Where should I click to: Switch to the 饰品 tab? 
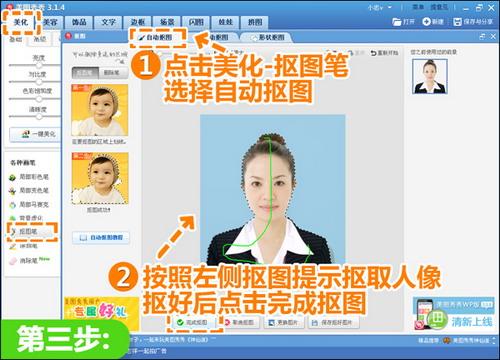click(x=79, y=22)
